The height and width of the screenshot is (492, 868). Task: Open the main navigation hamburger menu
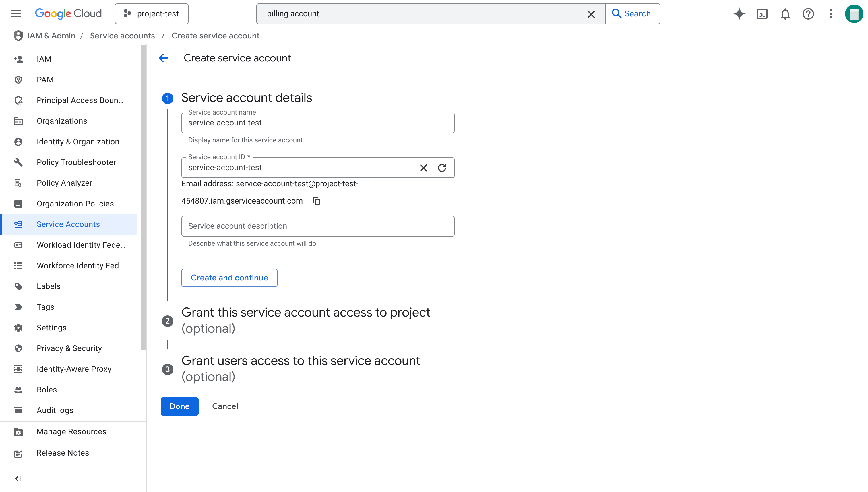click(16, 14)
